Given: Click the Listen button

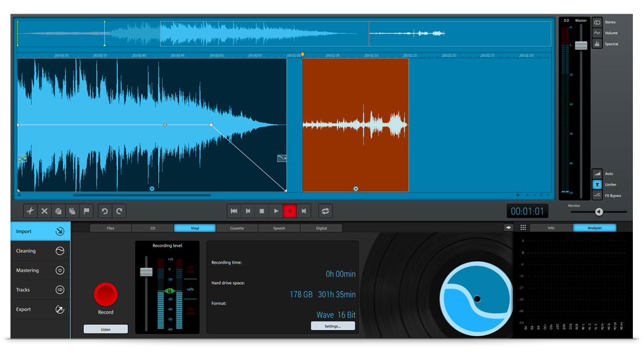Looking at the screenshot, I should [106, 329].
